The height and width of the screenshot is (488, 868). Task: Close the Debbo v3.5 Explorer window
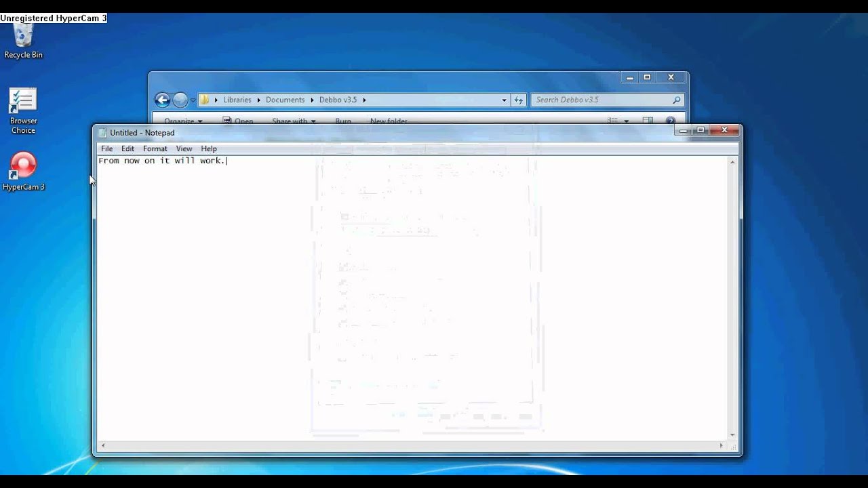click(x=671, y=77)
